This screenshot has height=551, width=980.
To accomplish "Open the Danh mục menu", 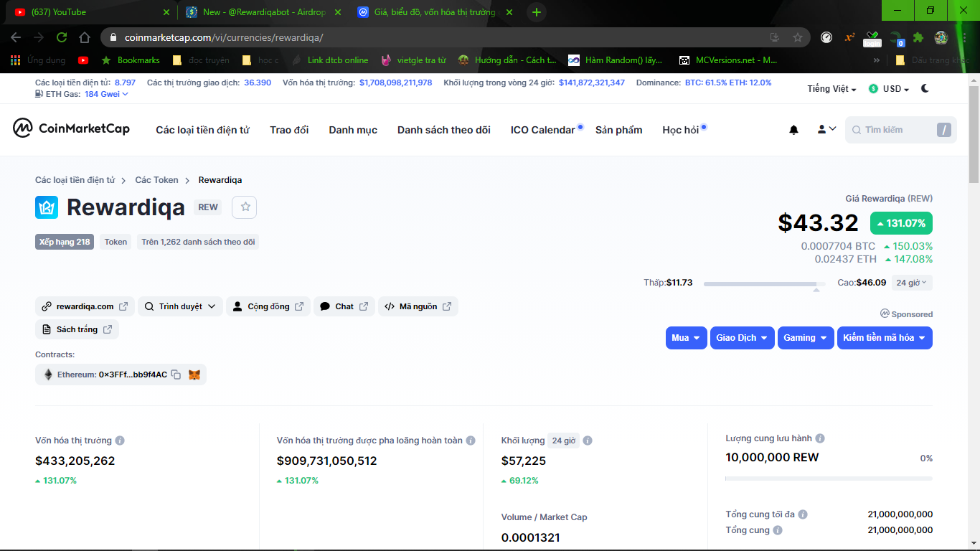I will click(x=353, y=130).
